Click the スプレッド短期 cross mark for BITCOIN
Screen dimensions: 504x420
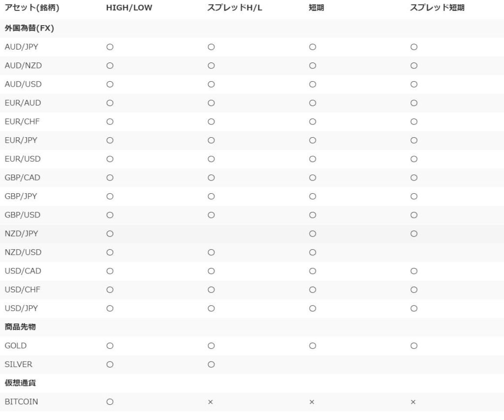coord(413,402)
